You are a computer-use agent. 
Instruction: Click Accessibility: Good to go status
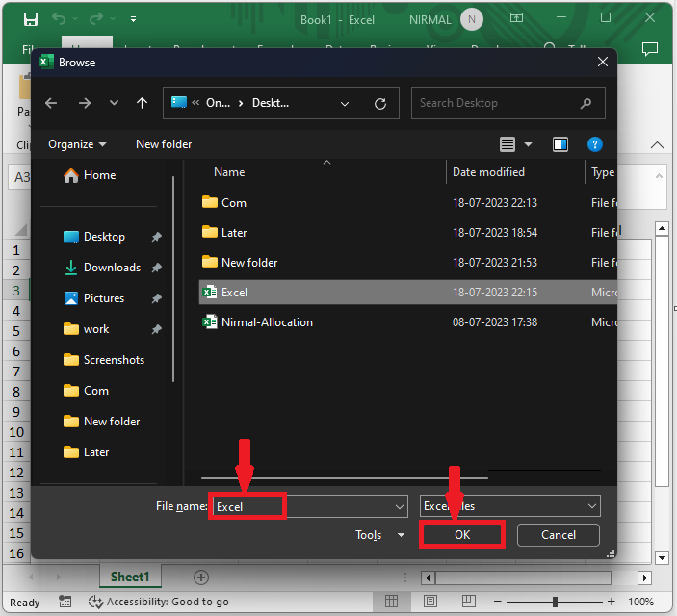[159, 602]
